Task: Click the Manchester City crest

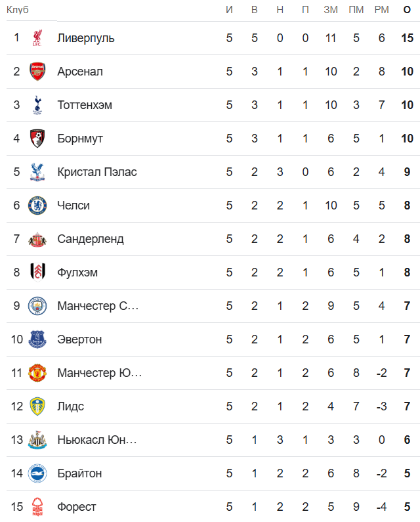Action: (x=37, y=306)
